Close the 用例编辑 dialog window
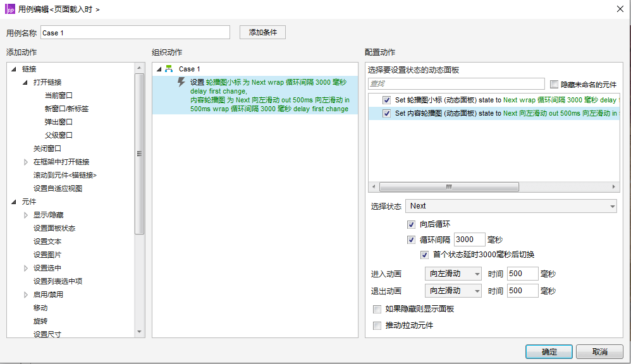Screen dimensions: 631x364 pos(620,8)
